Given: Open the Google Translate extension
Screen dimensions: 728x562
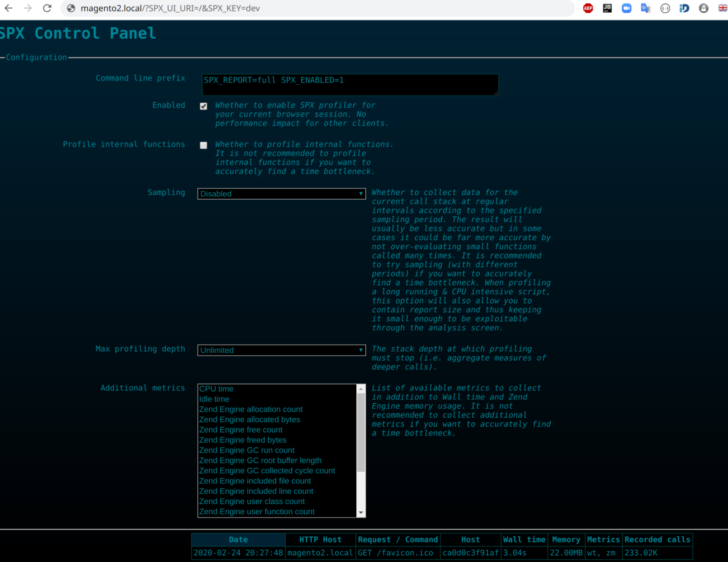Looking at the screenshot, I should (x=646, y=8).
